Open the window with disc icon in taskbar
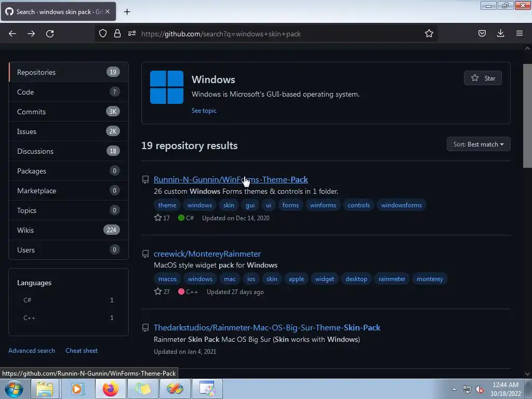The height and width of the screenshot is (399, 532). pyautogui.click(x=207, y=389)
